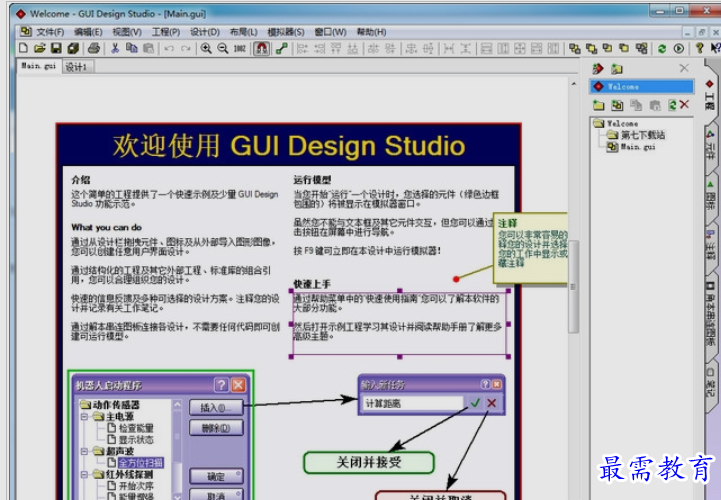Viewport: 721px width, 500px height.
Task: Add new folder in project panel
Action: pos(598,105)
